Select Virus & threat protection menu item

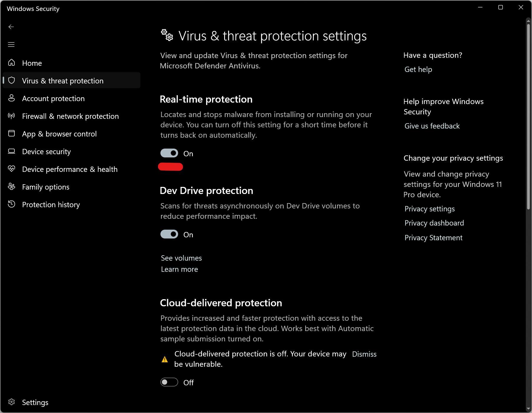tap(63, 81)
